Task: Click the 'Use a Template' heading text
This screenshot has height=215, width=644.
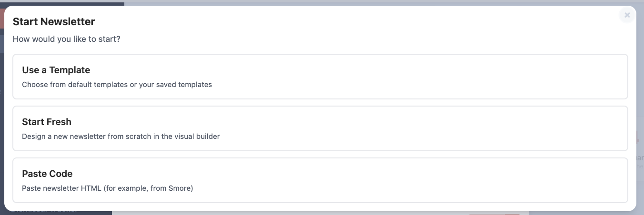Action: pos(56,70)
